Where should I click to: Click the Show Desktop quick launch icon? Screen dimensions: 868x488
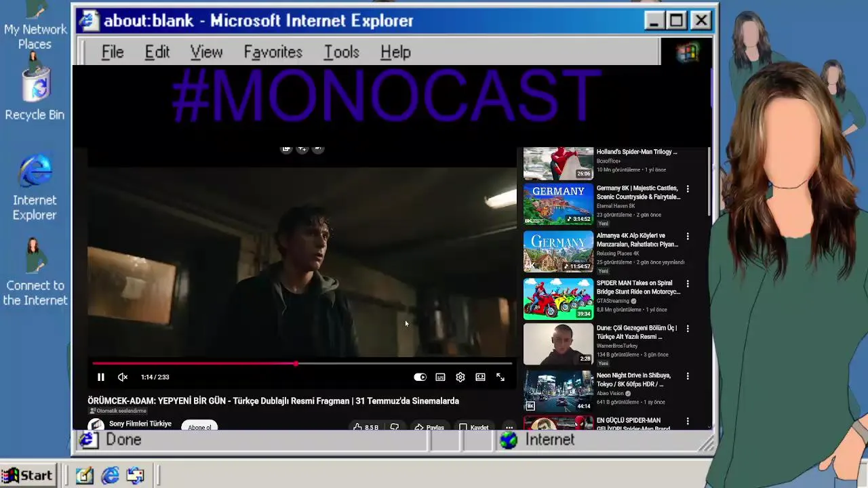84,476
